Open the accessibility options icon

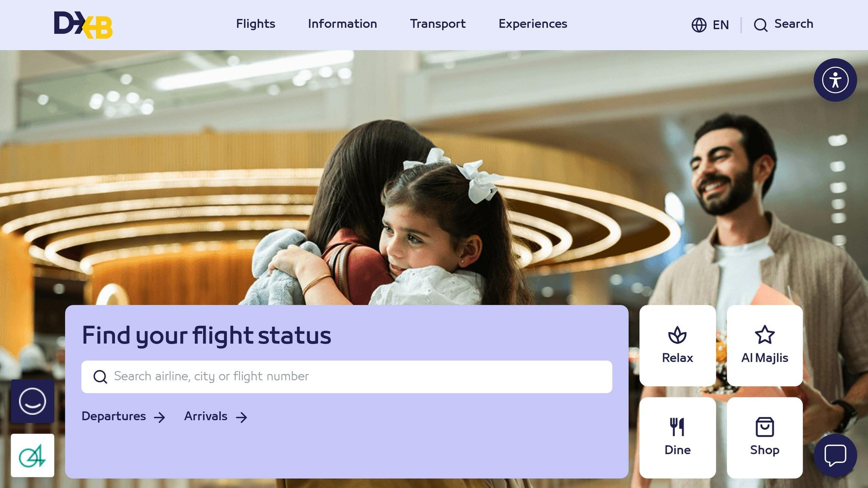[835, 80]
